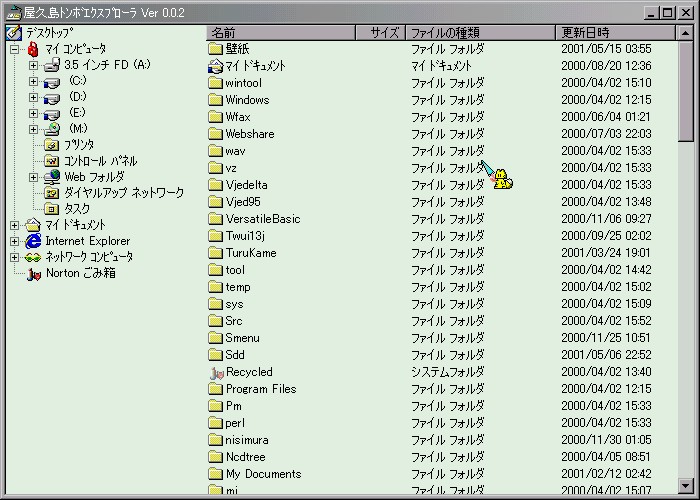Click the TuruKame folder icon
Screen dimensions: 700x500
[x=216, y=253]
